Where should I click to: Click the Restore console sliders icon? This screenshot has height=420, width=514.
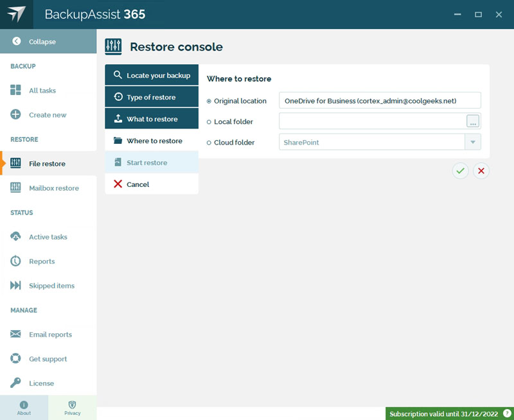click(x=114, y=46)
